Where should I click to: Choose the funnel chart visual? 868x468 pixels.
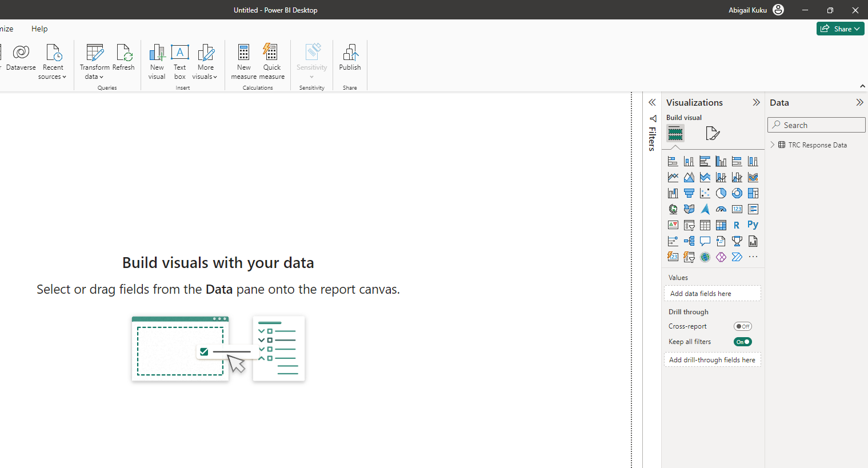click(x=689, y=193)
